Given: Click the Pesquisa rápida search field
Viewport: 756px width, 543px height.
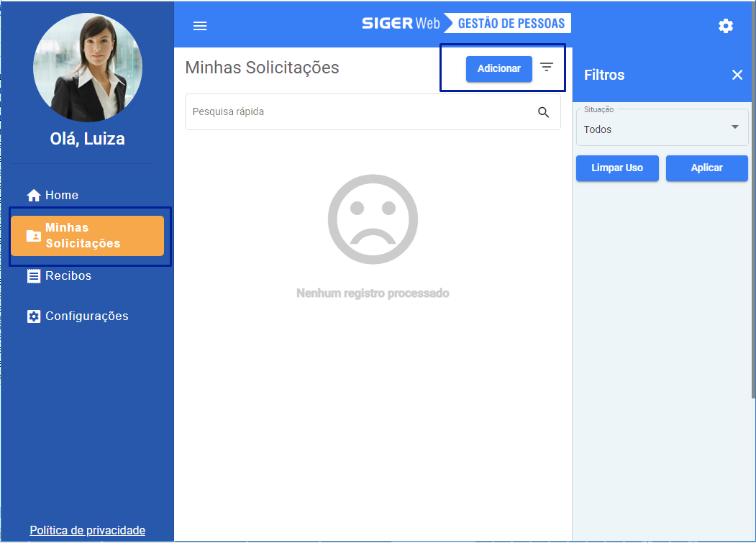Looking at the screenshot, I should [373, 112].
